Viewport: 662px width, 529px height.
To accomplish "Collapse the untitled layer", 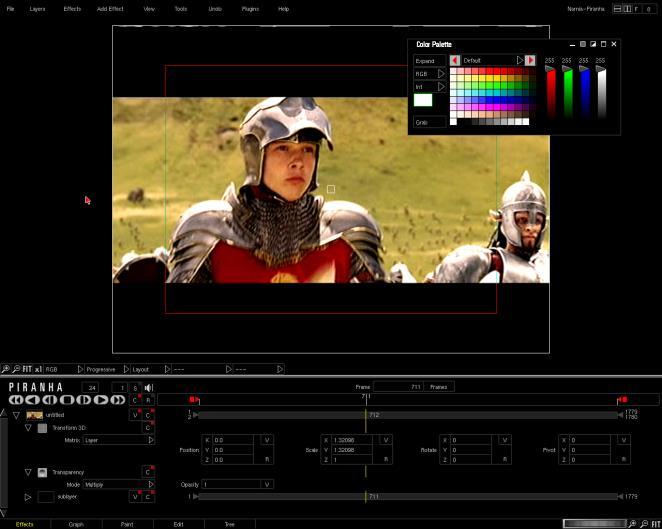I will pos(16,415).
